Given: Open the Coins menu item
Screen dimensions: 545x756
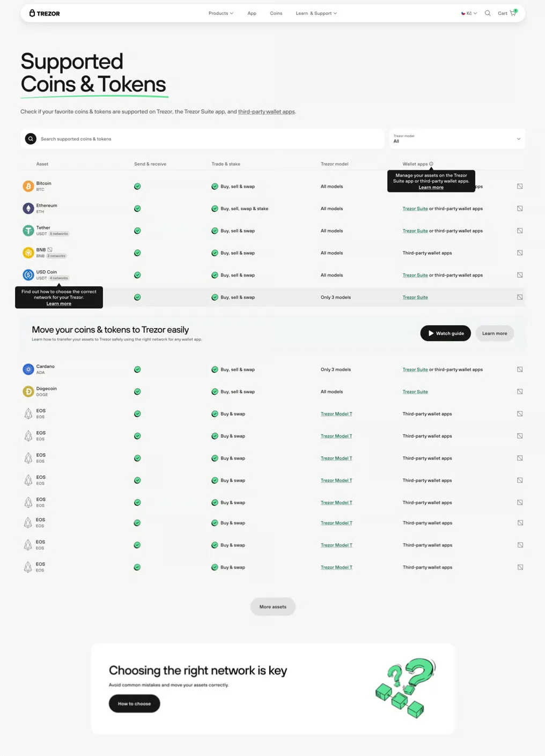Looking at the screenshot, I should click(x=276, y=13).
